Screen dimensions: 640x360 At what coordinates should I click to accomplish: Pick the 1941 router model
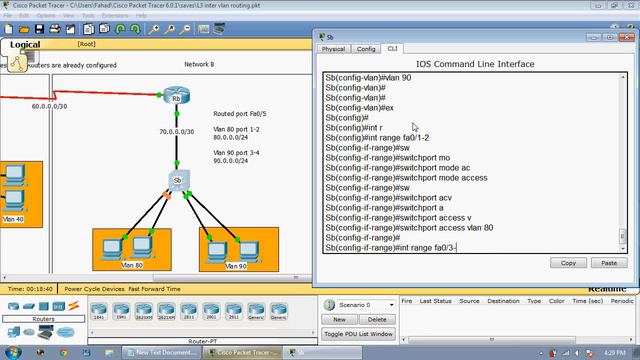pyautogui.click(x=121, y=311)
